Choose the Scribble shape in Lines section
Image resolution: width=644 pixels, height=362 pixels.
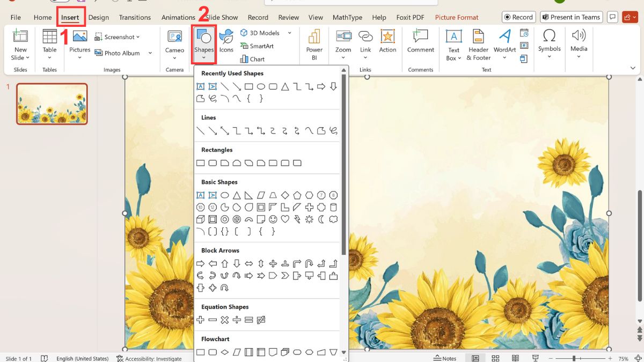333,130
